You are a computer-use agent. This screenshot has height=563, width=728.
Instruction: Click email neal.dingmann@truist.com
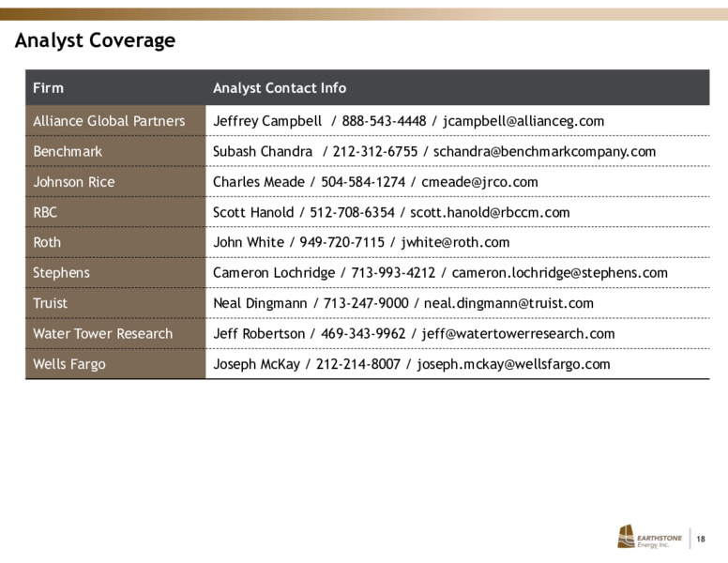pos(508,303)
